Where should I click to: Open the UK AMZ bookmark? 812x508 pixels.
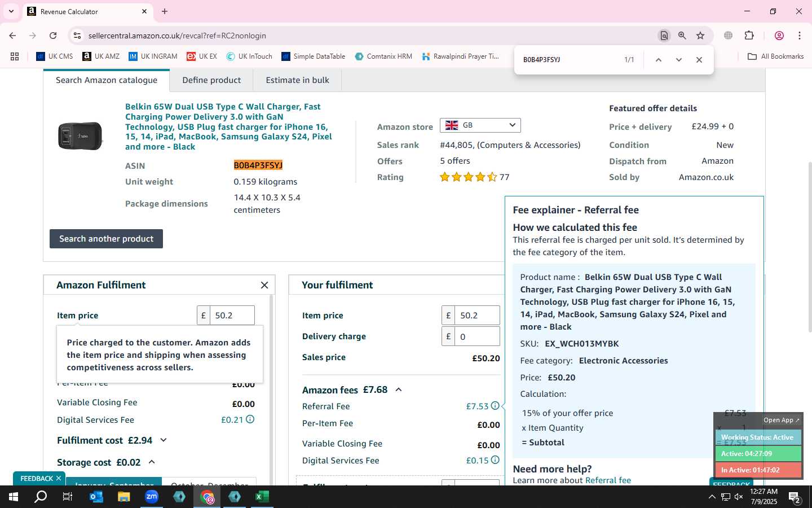click(x=101, y=56)
